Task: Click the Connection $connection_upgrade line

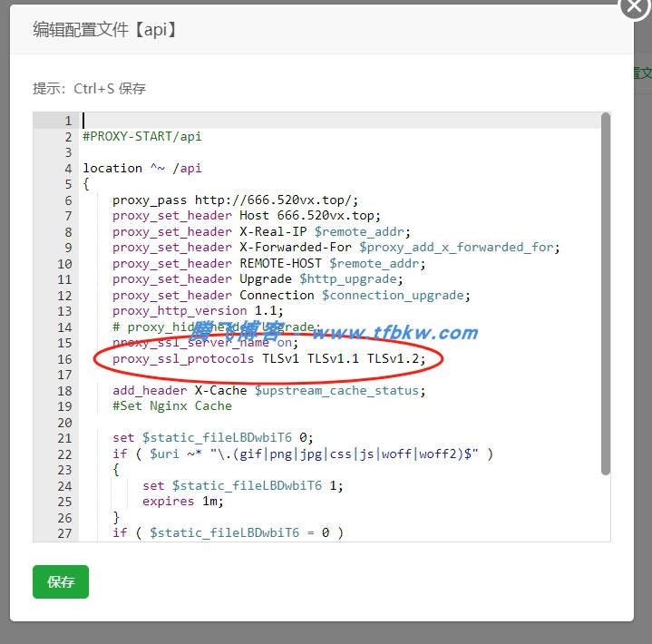Action: 291,296
